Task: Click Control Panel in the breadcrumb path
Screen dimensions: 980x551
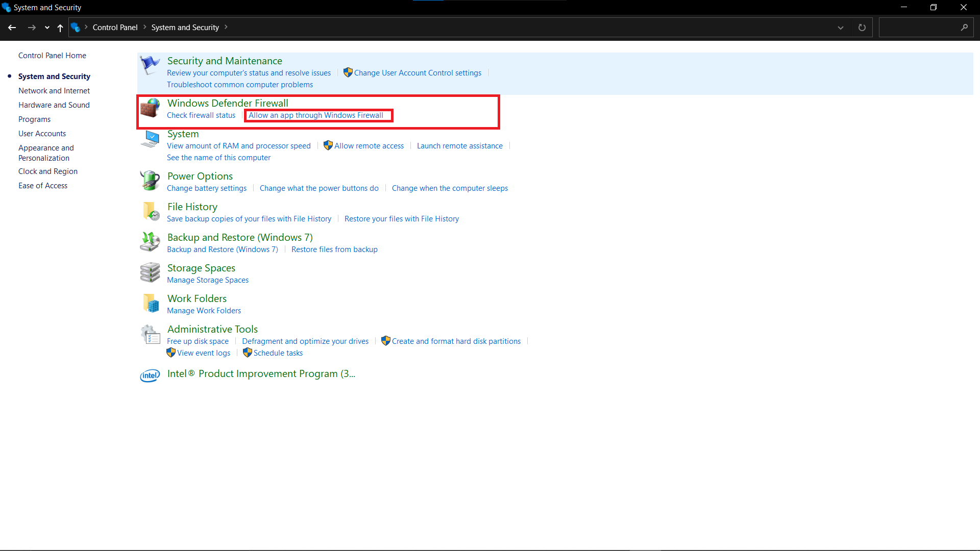Action: click(x=115, y=28)
